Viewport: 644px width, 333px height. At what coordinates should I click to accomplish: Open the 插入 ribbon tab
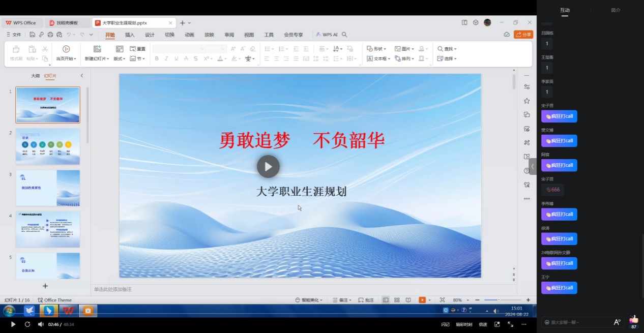pos(130,35)
